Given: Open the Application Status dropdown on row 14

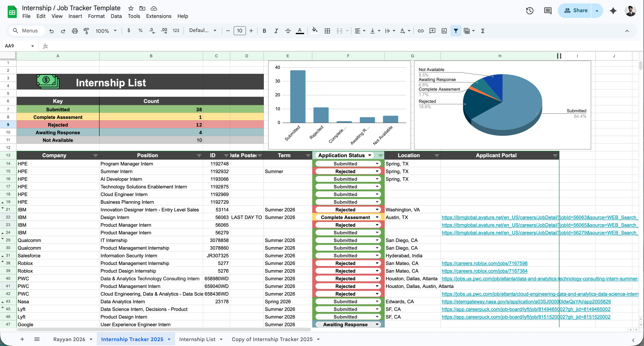Looking at the screenshot, I should [x=377, y=163].
